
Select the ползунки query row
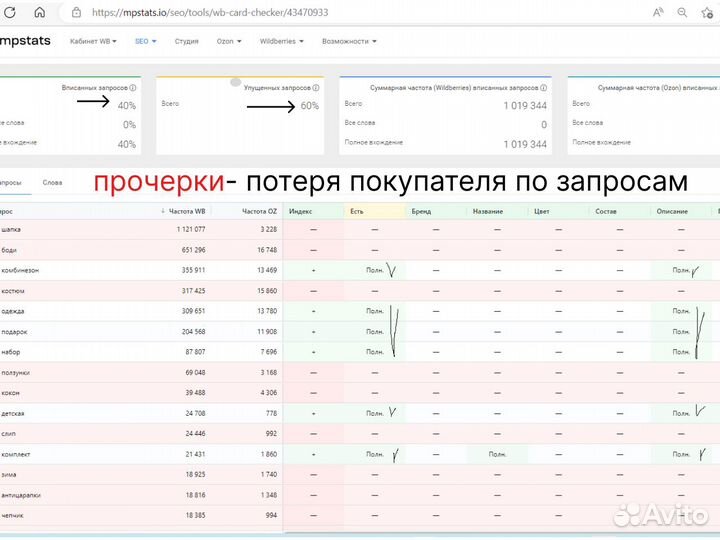pyautogui.click(x=360, y=372)
